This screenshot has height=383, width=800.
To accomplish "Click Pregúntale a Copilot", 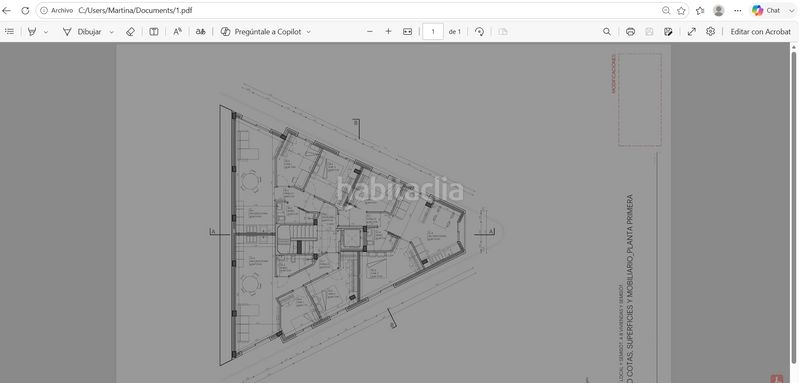I will [x=260, y=32].
